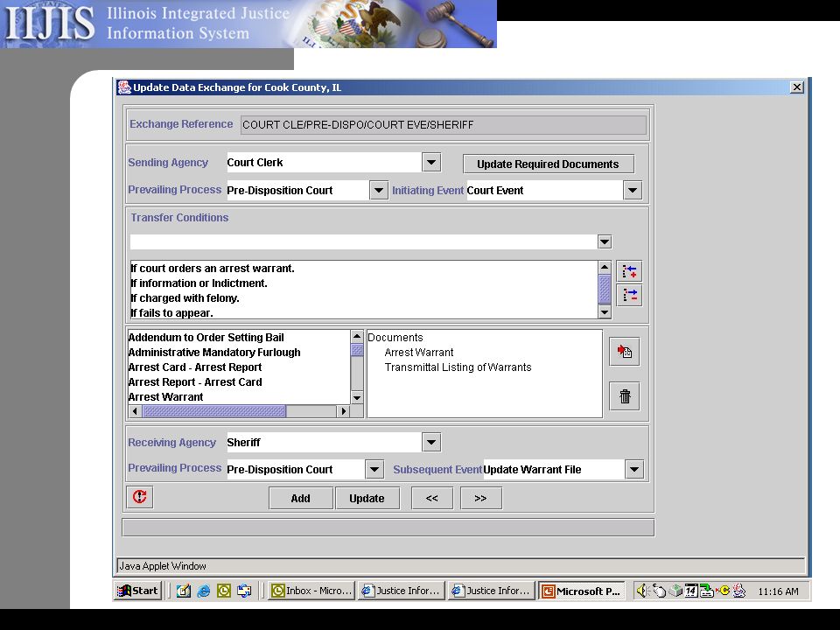This screenshot has height=630, width=840.
Task: Click the vertical scroll thumb of conditions list
Action: click(x=605, y=290)
